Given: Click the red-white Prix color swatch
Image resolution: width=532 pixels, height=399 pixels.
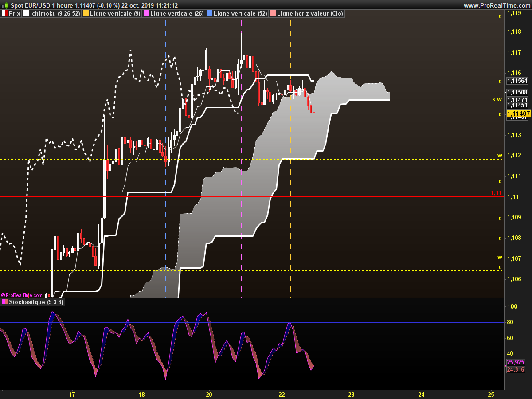Looking at the screenshot, I should pos(5,14).
